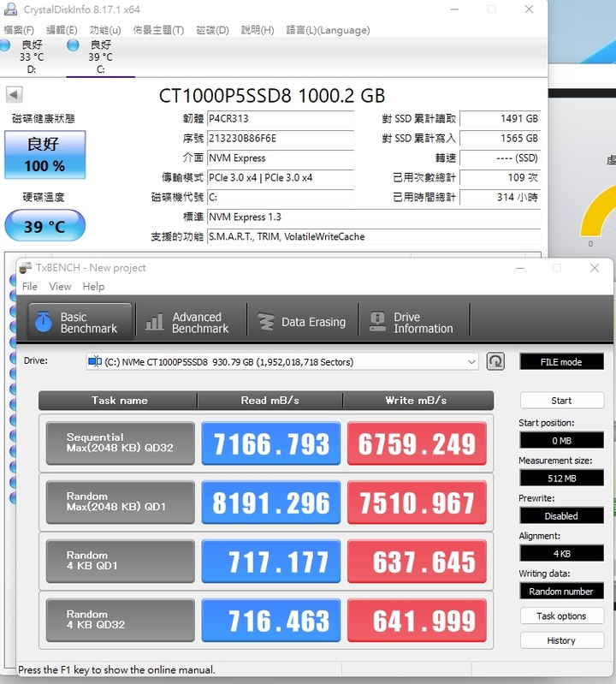Open Task options

coord(561,616)
